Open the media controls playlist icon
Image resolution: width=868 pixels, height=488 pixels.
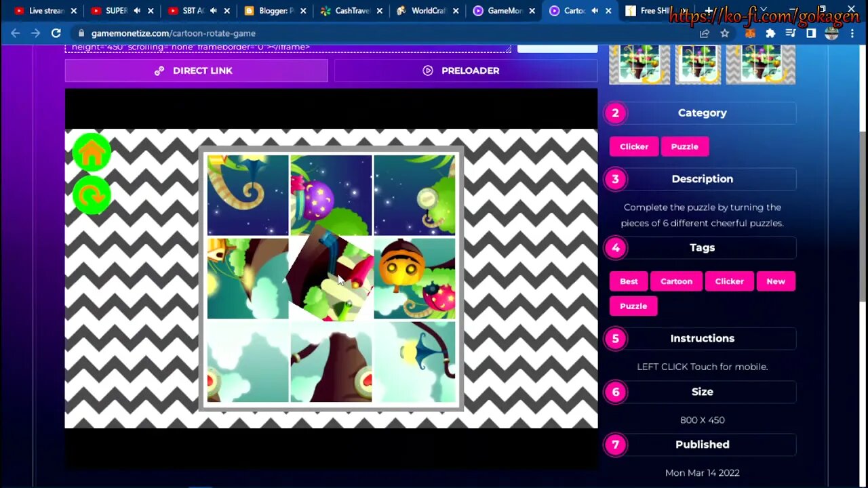point(791,33)
